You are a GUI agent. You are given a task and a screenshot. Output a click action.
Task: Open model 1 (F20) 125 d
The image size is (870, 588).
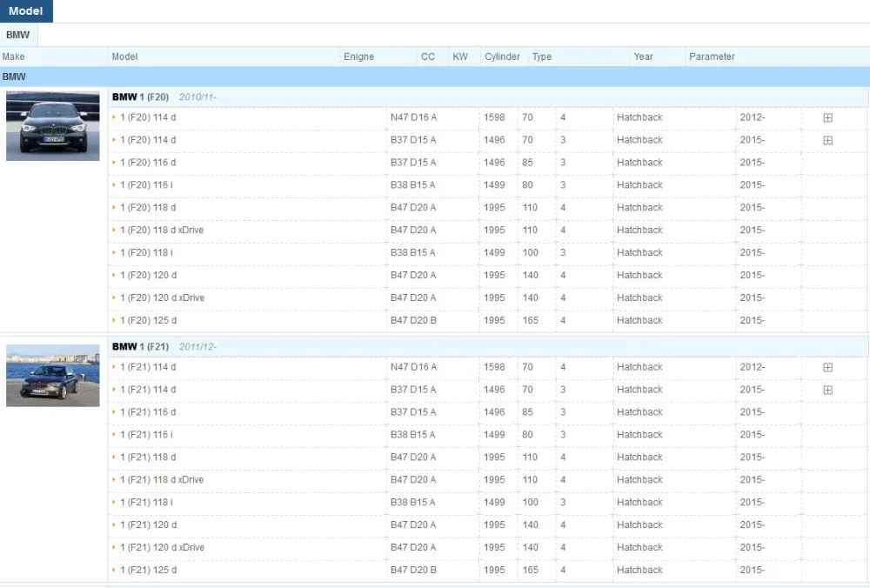click(148, 321)
